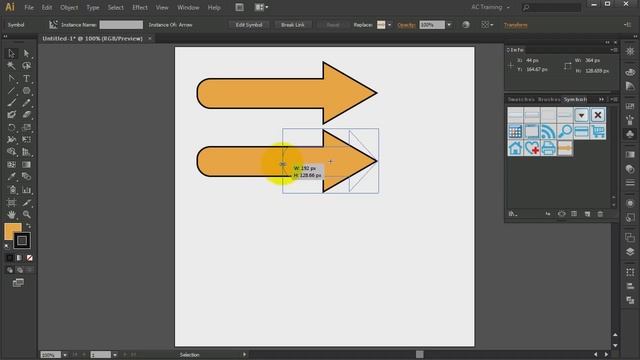640x360 pixels.
Task: Open the File menu
Action: pyautogui.click(x=29, y=7)
